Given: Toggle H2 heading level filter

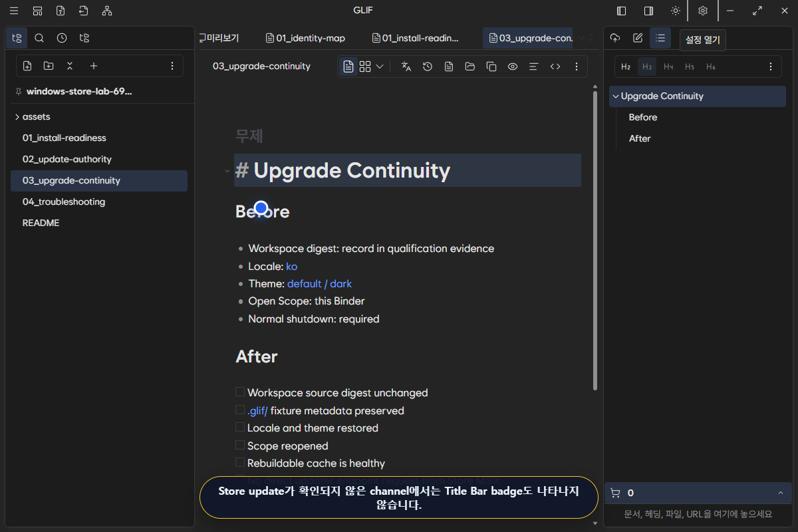Looking at the screenshot, I should (x=626, y=66).
